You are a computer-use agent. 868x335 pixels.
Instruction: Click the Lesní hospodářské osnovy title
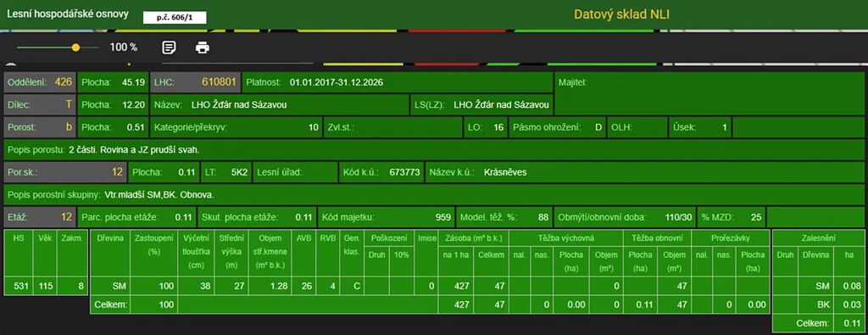[x=68, y=14]
